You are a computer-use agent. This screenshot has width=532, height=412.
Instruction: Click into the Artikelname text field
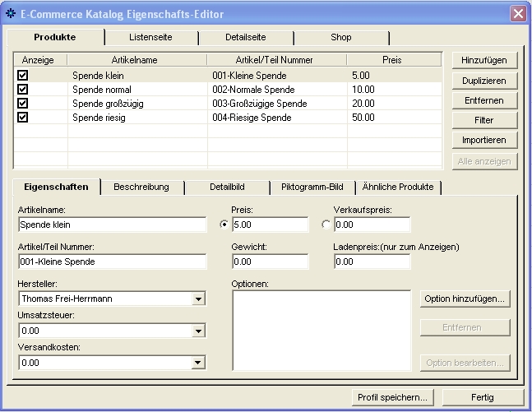(x=112, y=224)
